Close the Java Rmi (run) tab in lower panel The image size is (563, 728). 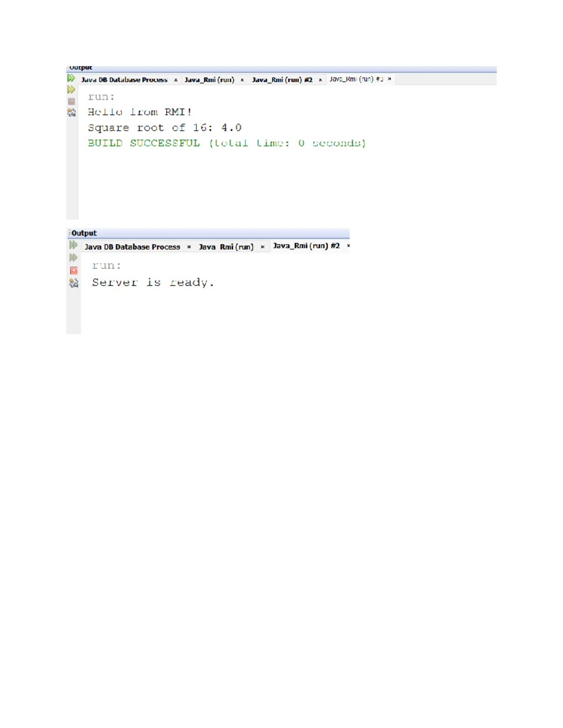[x=263, y=247]
